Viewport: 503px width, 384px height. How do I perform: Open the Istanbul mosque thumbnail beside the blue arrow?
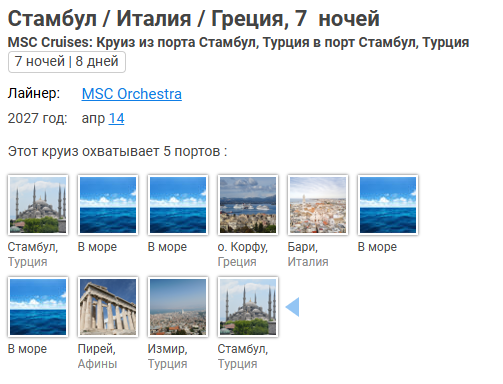coord(248,307)
